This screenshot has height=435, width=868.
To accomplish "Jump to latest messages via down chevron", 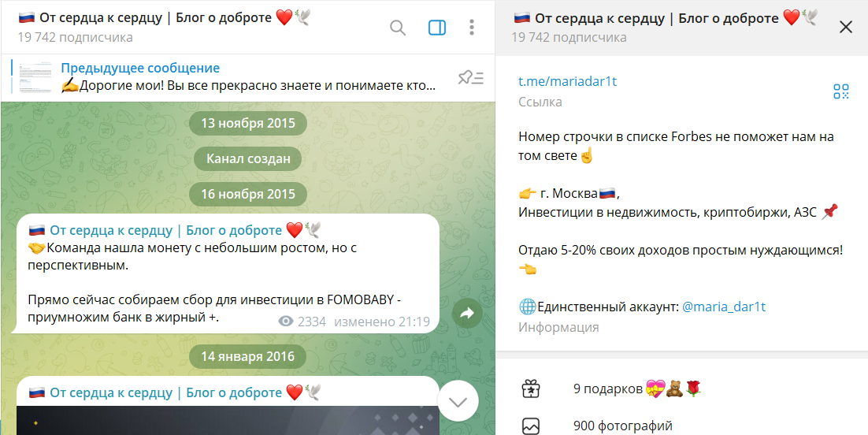I will pyautogui.click(x=458, y=402).
